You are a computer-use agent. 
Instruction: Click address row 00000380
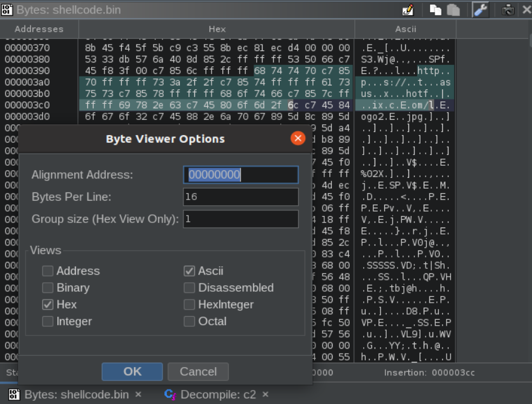[x=27, y=59]
